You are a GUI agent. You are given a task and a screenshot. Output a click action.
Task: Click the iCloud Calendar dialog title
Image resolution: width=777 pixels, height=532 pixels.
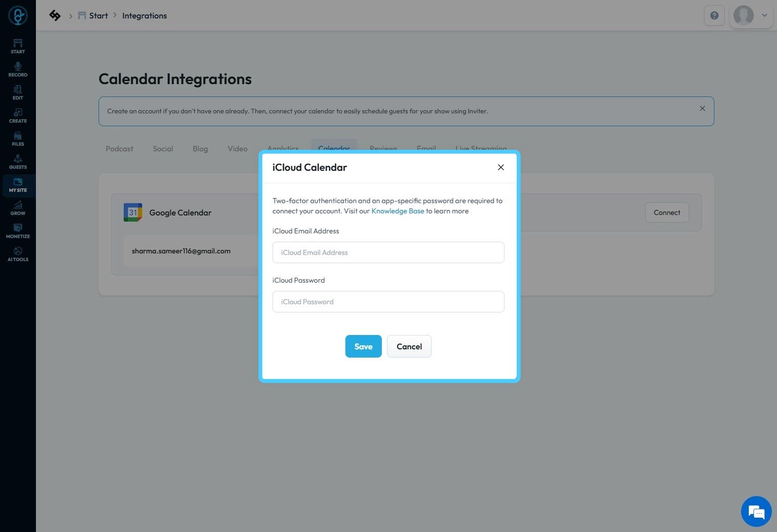309,167
